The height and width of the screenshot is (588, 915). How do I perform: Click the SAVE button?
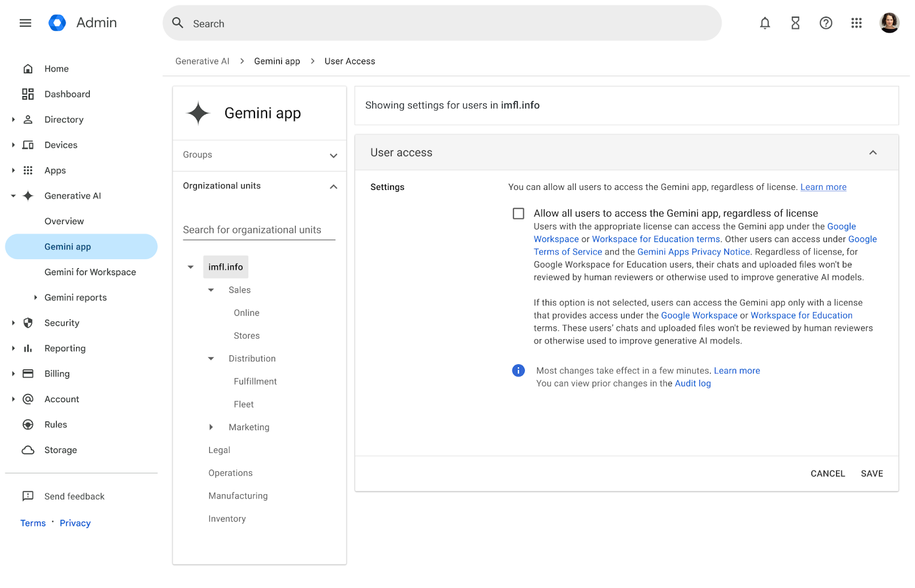tap(872, 474)
